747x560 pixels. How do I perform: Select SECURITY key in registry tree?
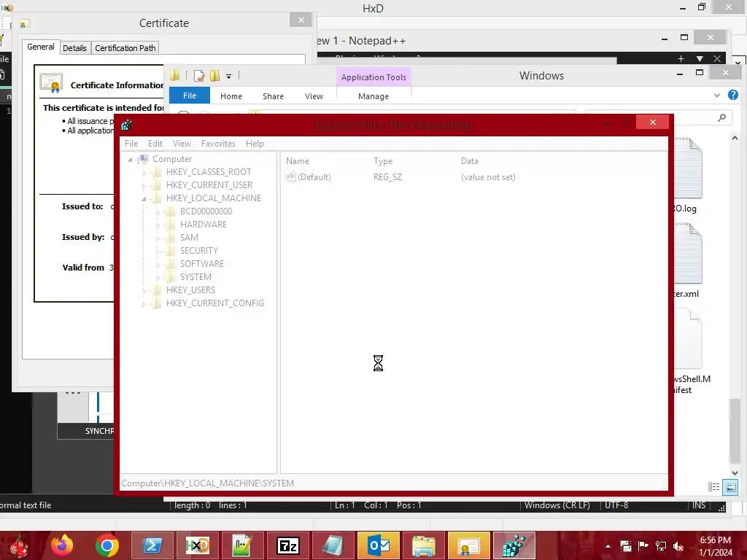[x=198, y=251]
